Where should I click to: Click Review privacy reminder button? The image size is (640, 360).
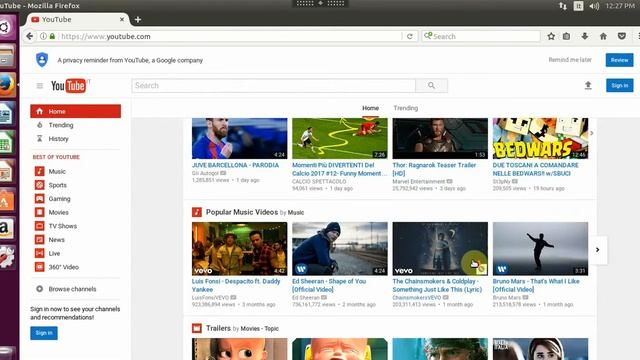[x=619, y=60]
